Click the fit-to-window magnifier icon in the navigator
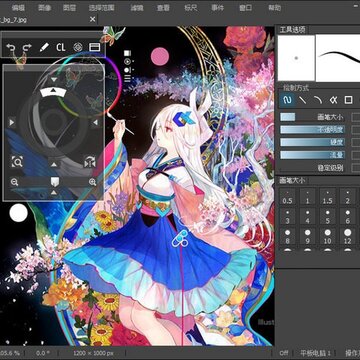Viewport: 360px width, 360px height. coord(16,162)
